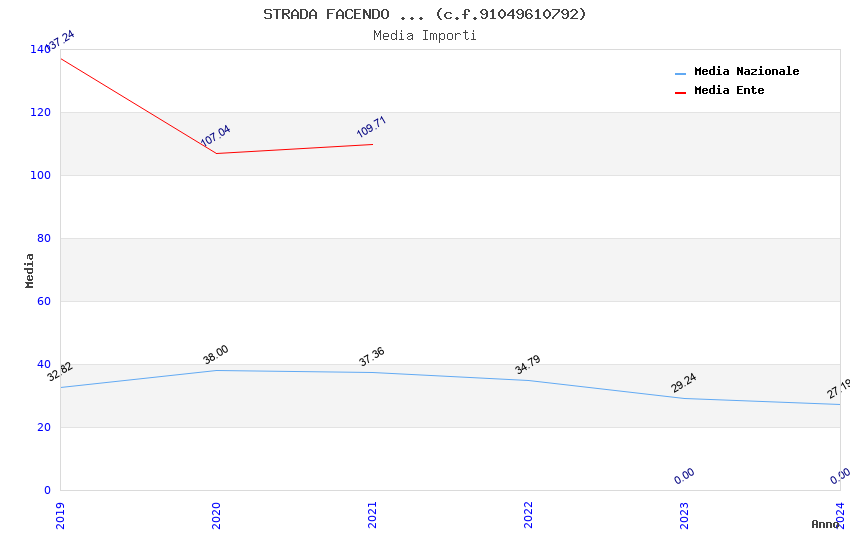
Task: Click the 0.00 label above 2023
Action: point(684,476)
